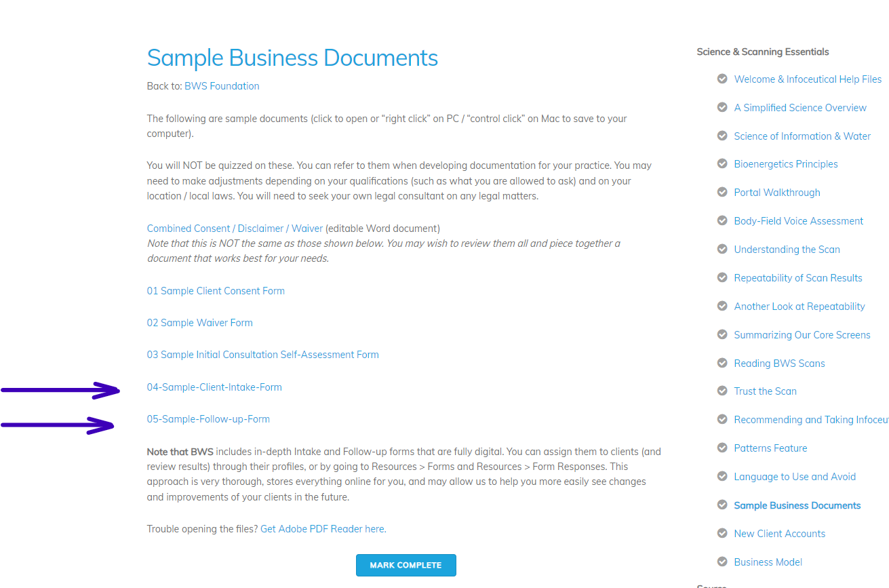Go back to BWS Foundation course
This screenshot has width=889, height=588.
coord(222,86)
